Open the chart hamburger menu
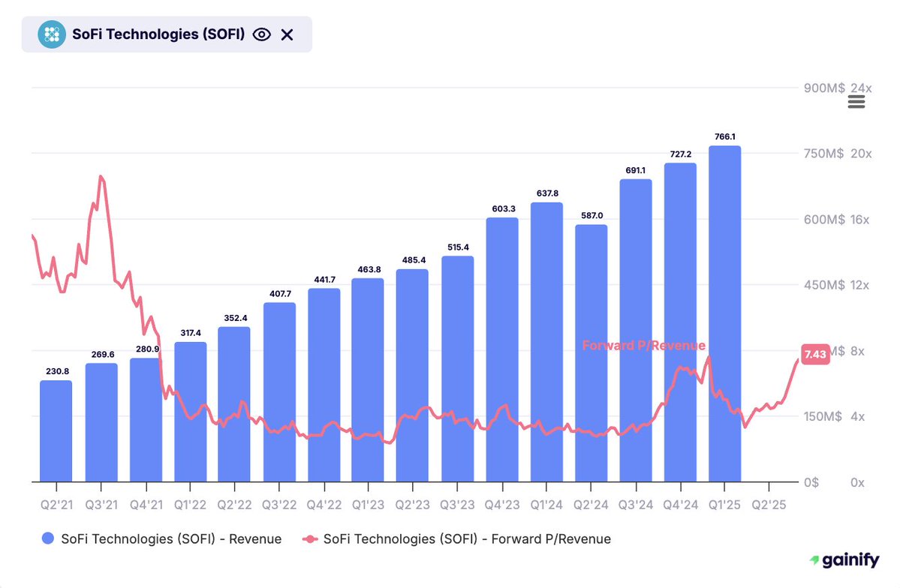 coord(856,102)
